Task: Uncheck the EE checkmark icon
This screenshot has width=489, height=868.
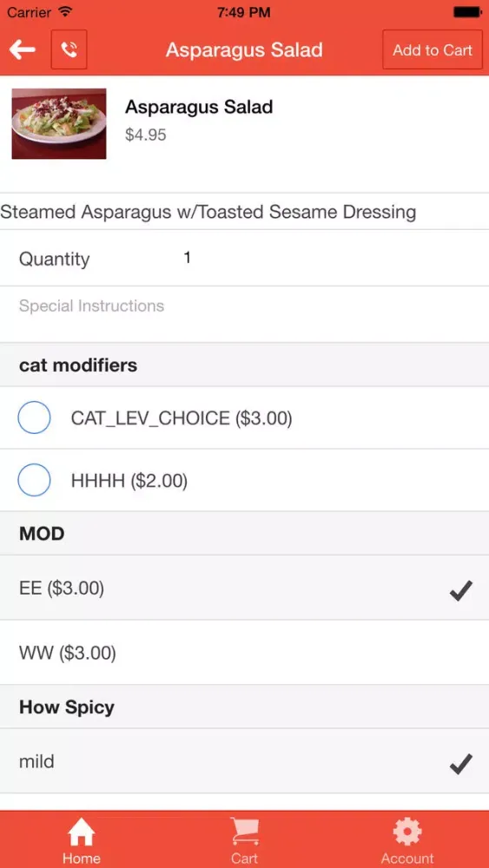Action: click(x=460, y=590)
